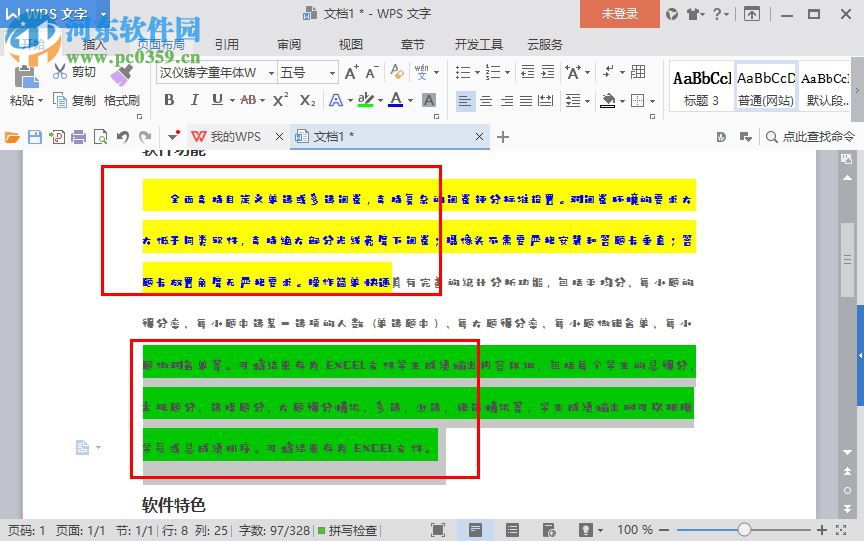Open the 开发工具 (Developer) ribbon tab
The image size is (864, 541).
click(478, 44)
